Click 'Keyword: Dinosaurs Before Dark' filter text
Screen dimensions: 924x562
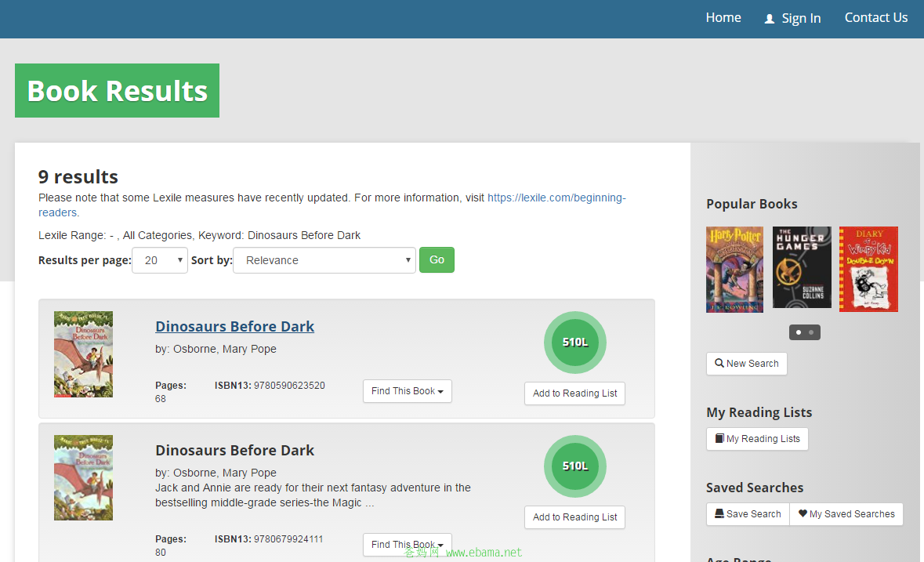(x=279, y=235)
